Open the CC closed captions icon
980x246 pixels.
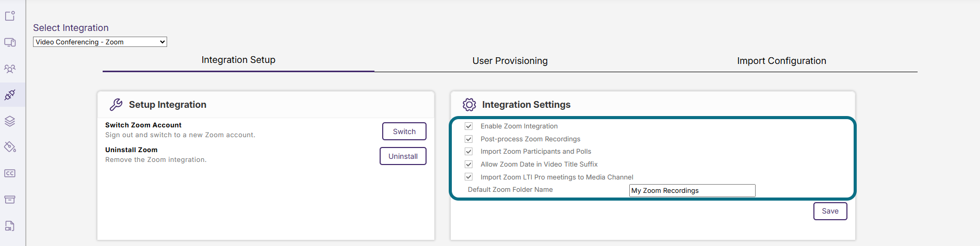pyautogui.click(x=10, y=173)
